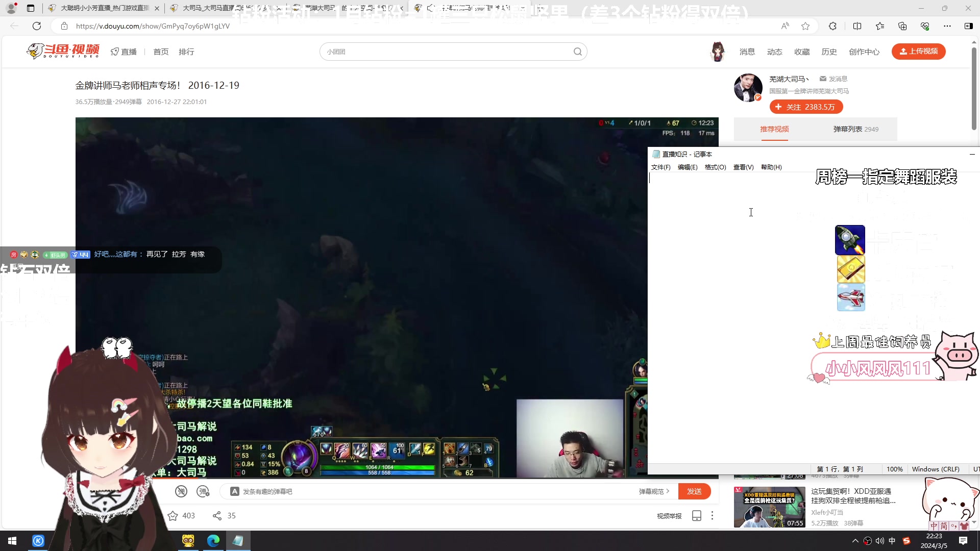Close the 大聪明小小芳直播 browser tab
Screen dimensions: 980x551
156,8
